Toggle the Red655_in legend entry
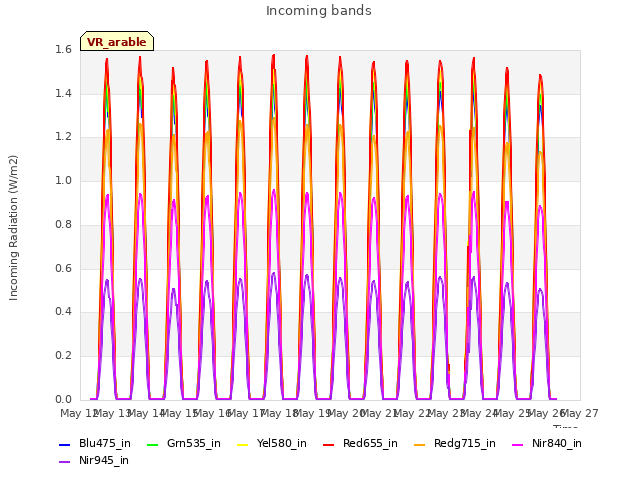The image size is (640, 480). click(360, 444)
